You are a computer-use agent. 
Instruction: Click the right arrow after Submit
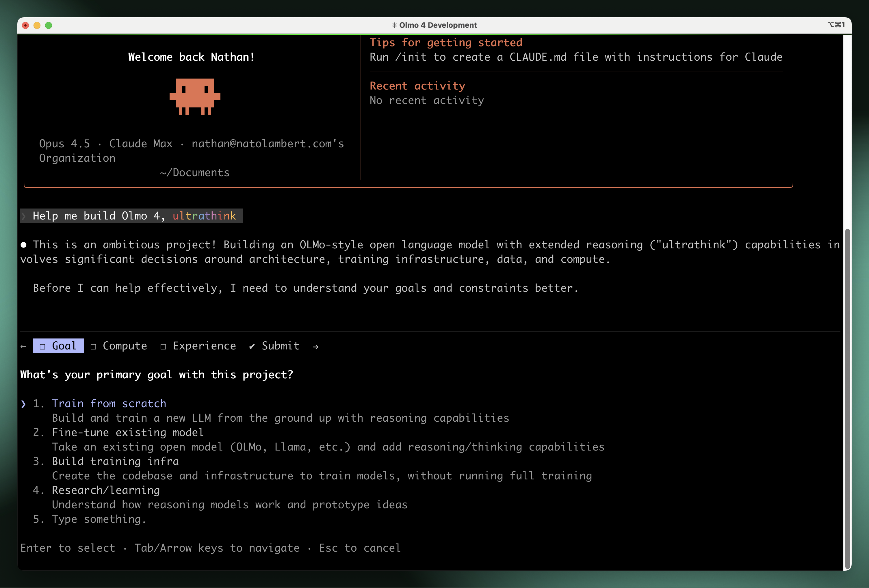(315, 347)
